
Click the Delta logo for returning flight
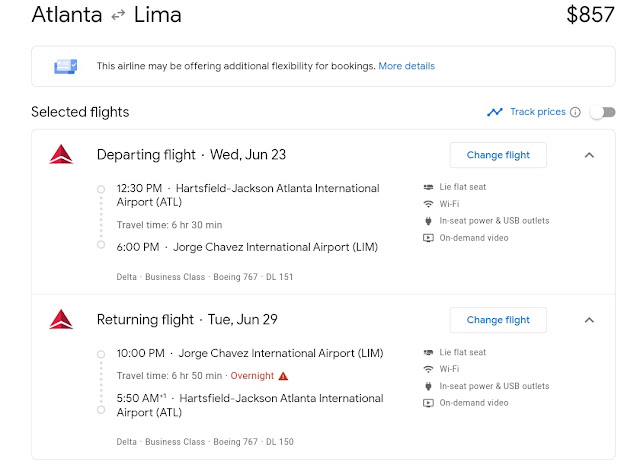tap(61, 319)
